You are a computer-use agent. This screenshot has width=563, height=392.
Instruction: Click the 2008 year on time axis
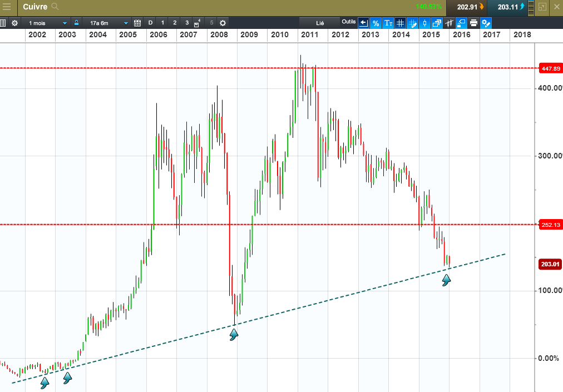tap(219, 34)
